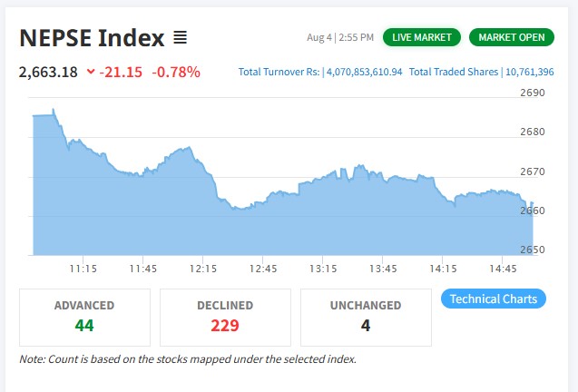The width and height of the screenshot is (578, 392).
Task: Click the 12:15 time axis label
Action: pyautogui.click(x=203, y=269)
